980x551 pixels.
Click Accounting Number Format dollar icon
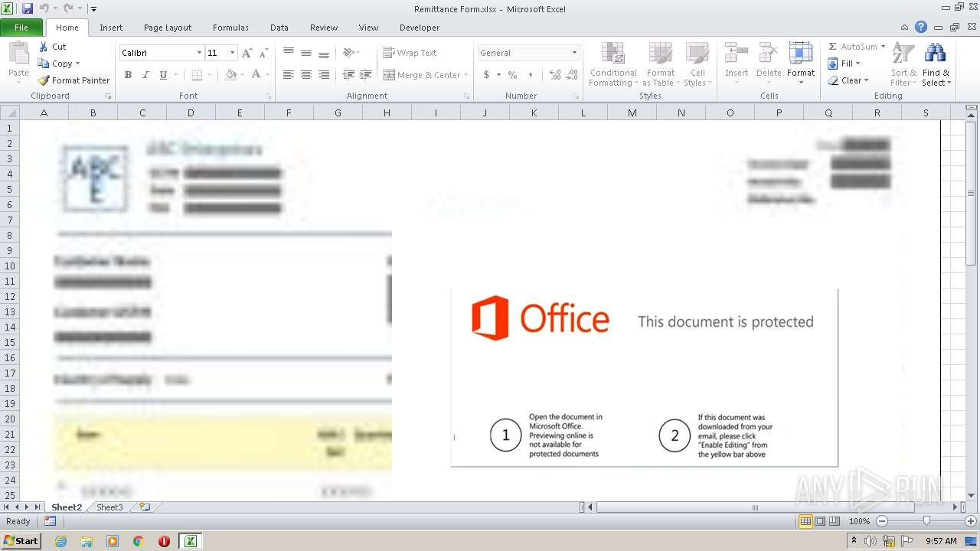point(486,75)
